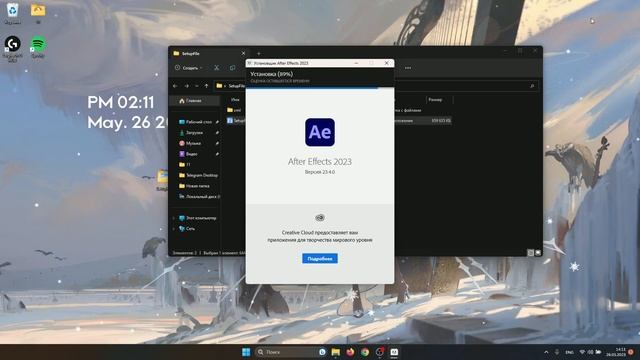Close the After Effects installer window
This screenshot has height=360, width=640.
click(x=386, y=63)
